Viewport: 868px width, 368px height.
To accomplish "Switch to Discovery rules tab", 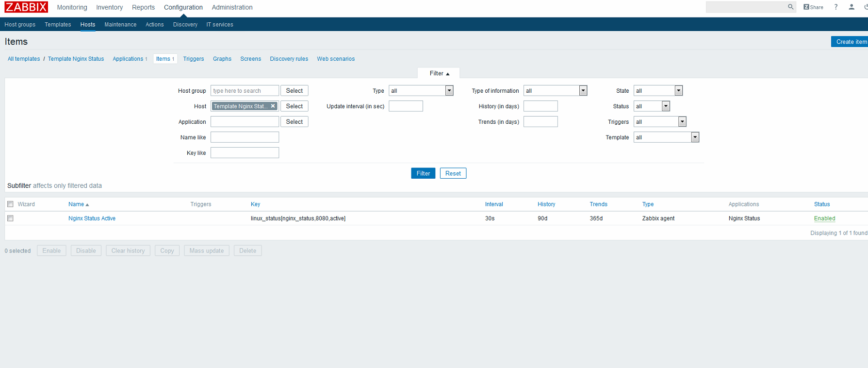I will (289, 59).
